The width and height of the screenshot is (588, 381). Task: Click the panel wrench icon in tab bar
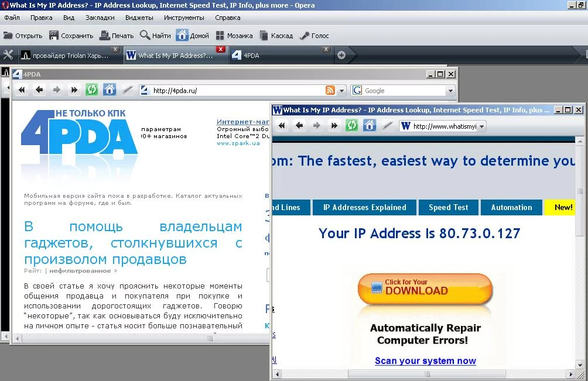coord(8,55)
